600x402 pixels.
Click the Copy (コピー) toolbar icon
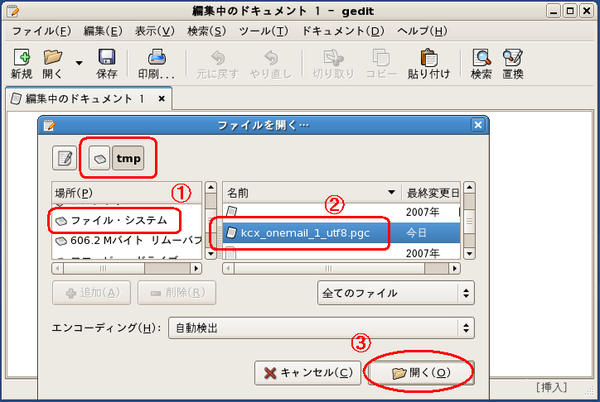381,58
